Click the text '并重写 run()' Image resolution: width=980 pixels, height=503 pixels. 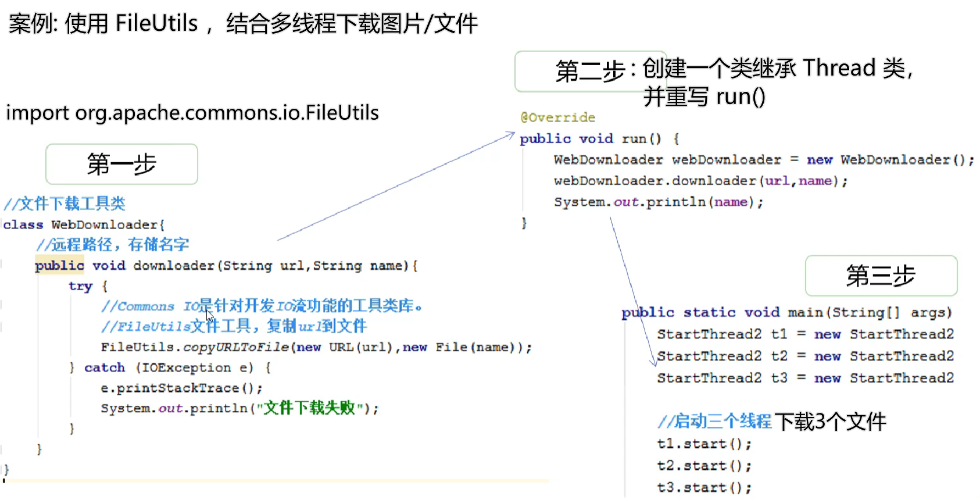pyautogui.click(x=704, y=97)
